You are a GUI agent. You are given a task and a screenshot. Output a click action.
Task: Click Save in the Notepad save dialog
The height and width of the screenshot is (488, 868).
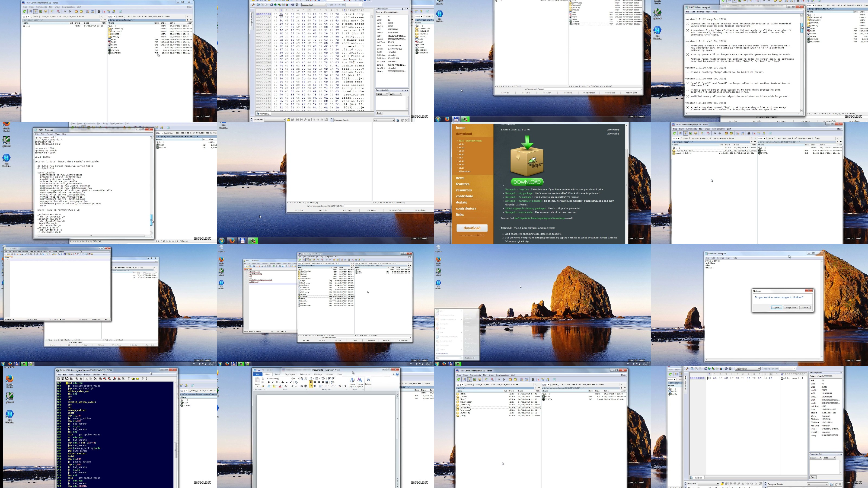point(776,307)
